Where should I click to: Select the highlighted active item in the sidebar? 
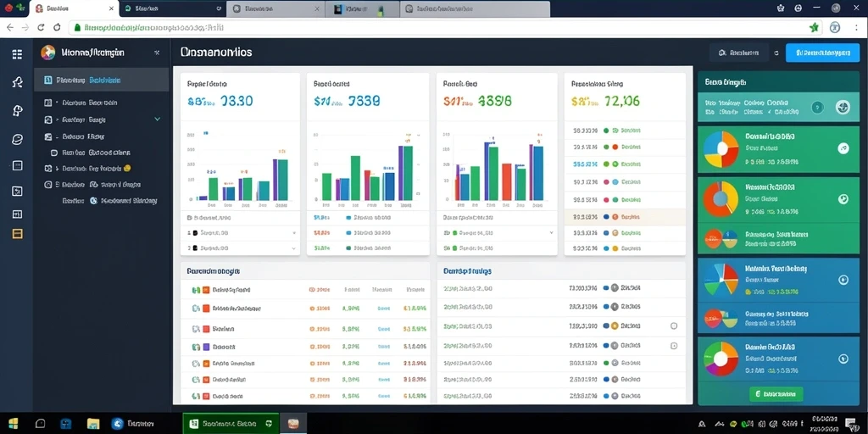(x=102, y=80)
